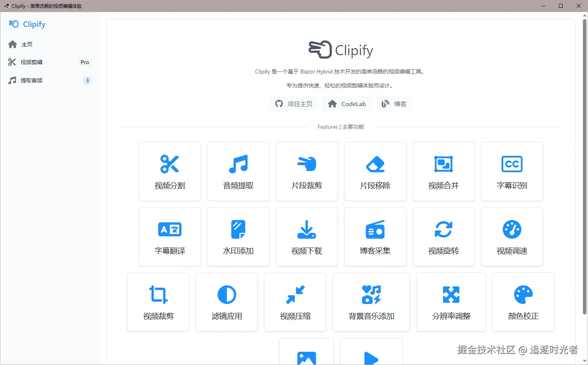Open the 字幕翻译 translation icon

point(170,229)
